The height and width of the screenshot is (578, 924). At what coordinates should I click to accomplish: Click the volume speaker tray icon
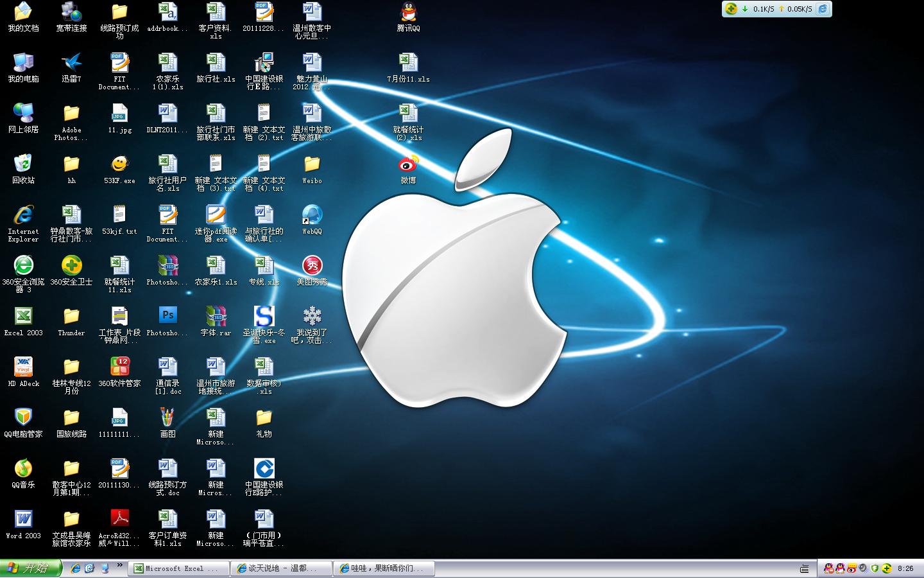click(863, 568)
